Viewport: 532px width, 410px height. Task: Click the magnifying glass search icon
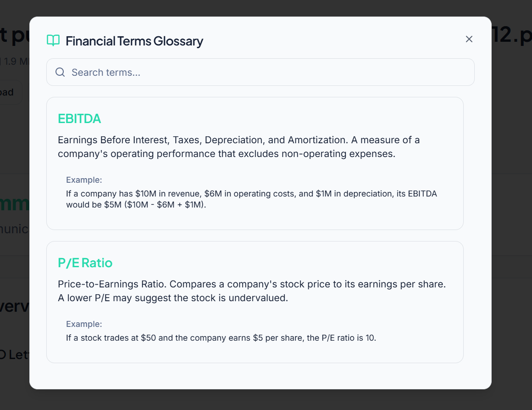coord(60,72)
